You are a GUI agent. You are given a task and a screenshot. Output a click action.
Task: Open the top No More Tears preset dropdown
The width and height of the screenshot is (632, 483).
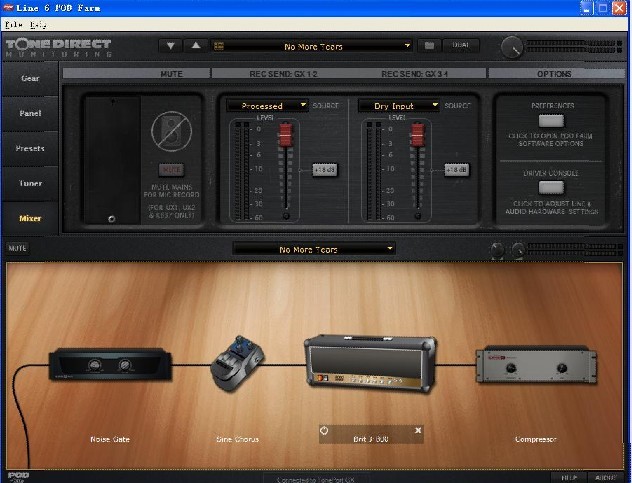tap(312, 47)
